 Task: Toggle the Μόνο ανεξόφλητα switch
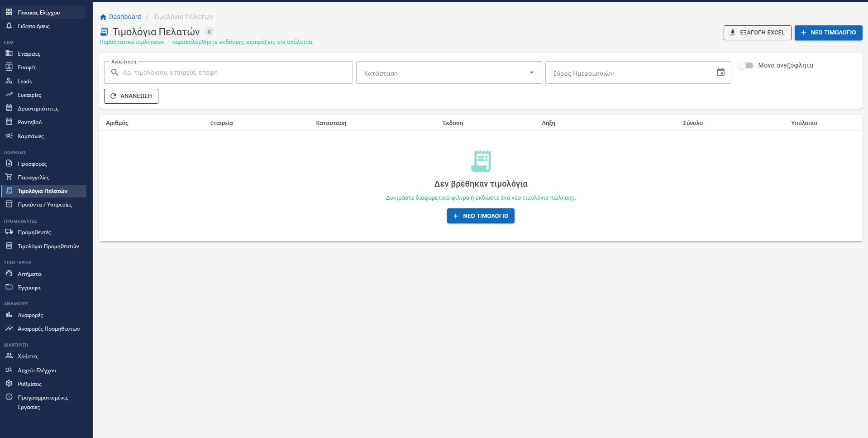(746, 66)
